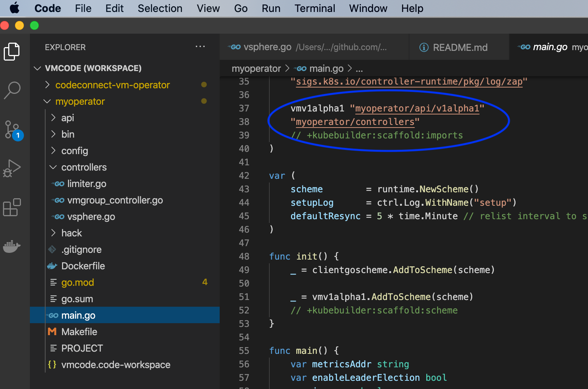Click the lines icon beside PROJECT
This screenshot has height=389, width=588.
pos(53,348)
